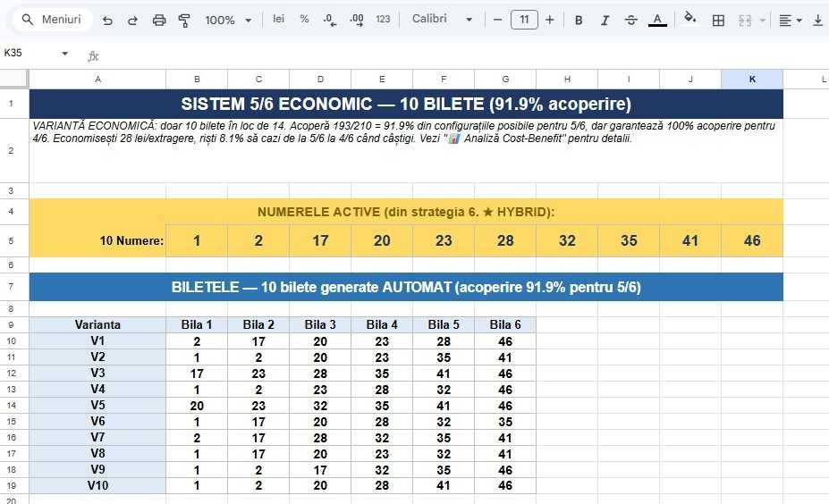The width and height of the screenshot is (829, 504).
Task: Click the vertical align icon
Action: [817, 20]
